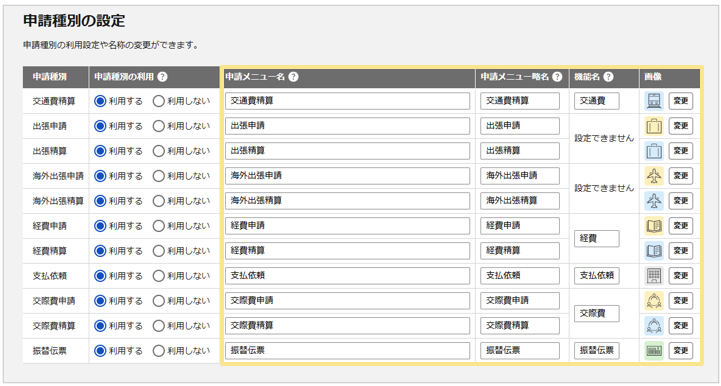Click the blue book icon in 経費精算 row
The width and height of the screenshot is (721, 386).
[654, 251]
